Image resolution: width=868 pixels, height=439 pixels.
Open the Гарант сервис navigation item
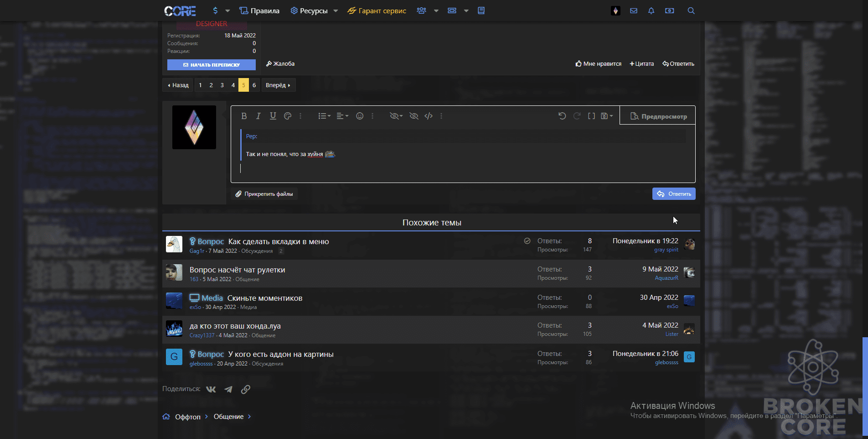[377, 10]
